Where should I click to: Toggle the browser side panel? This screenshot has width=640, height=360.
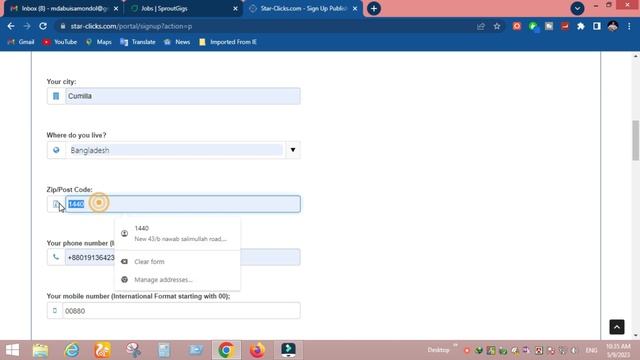[x=597, y=26]
